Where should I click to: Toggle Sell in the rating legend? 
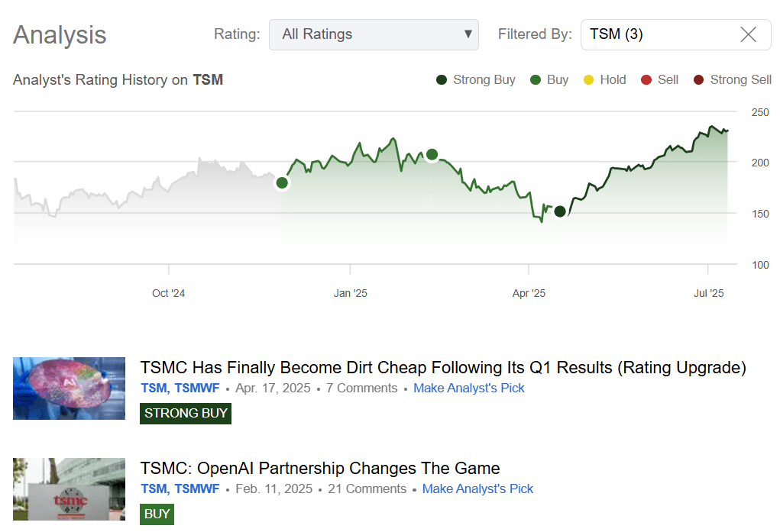pos(648,79)
